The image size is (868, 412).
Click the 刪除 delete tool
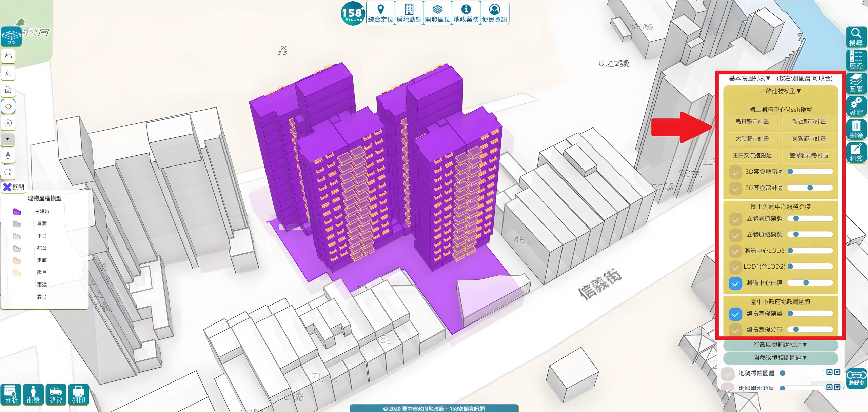(856, 129)
